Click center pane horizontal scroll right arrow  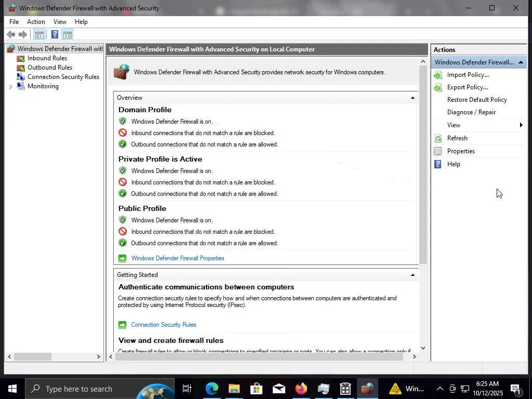(x=414, y=356)
